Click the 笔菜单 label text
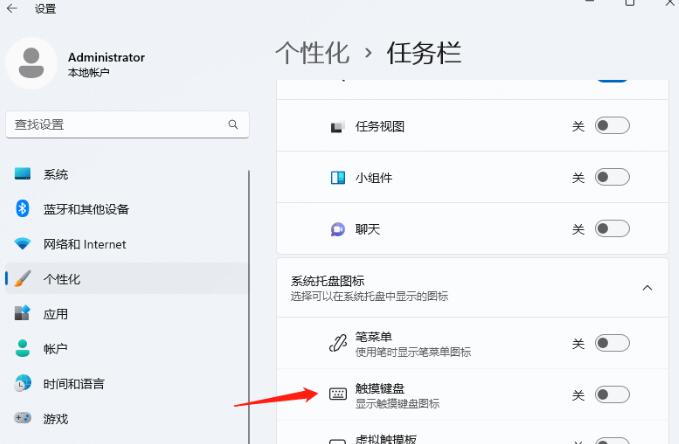 pyautogui.click(x=374, y=337)
